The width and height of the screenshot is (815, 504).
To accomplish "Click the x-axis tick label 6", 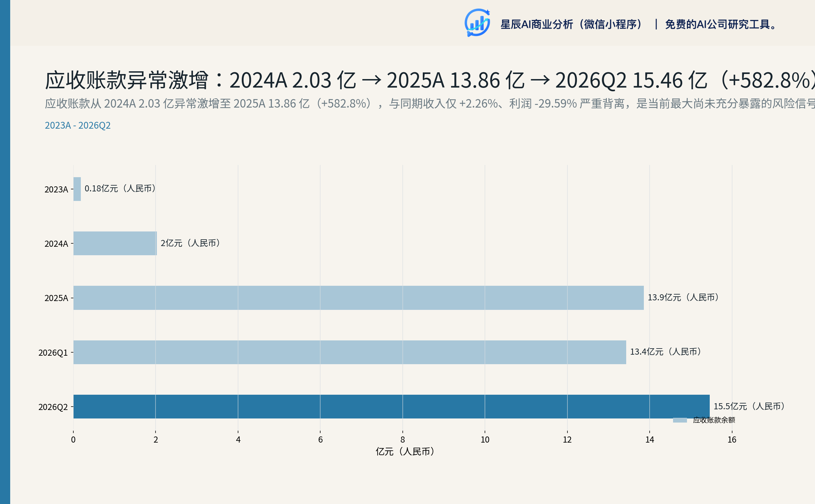I will [x=321, y=440].
